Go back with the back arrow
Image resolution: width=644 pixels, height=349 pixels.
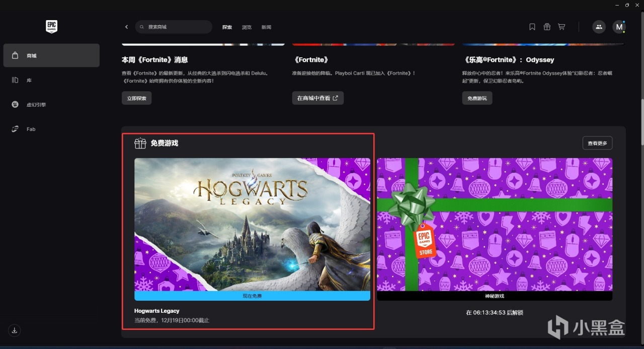(x=126, y=27)
